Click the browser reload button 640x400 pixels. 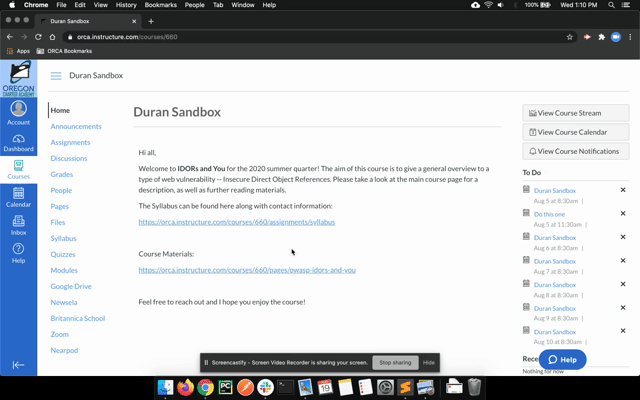(x=38, y=37)
